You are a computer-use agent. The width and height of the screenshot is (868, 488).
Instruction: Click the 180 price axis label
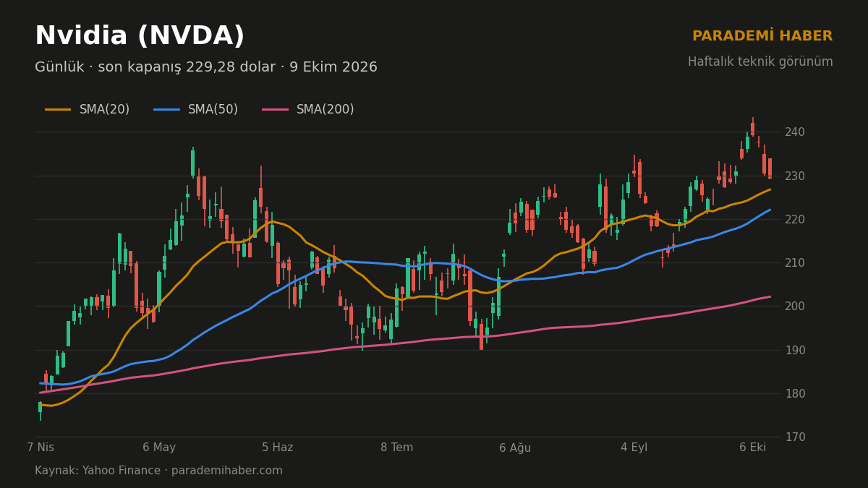pyautogui.click(x=794, y=393)
